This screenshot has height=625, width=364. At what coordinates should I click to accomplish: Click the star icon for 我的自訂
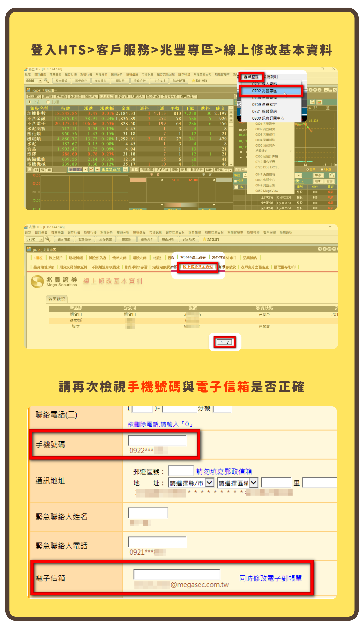(x=193, y=81)
